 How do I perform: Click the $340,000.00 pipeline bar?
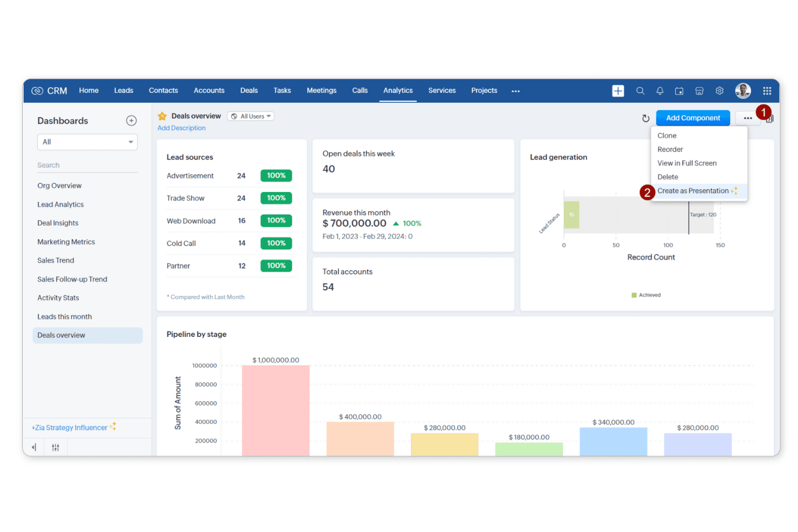[x=614, y=442]
